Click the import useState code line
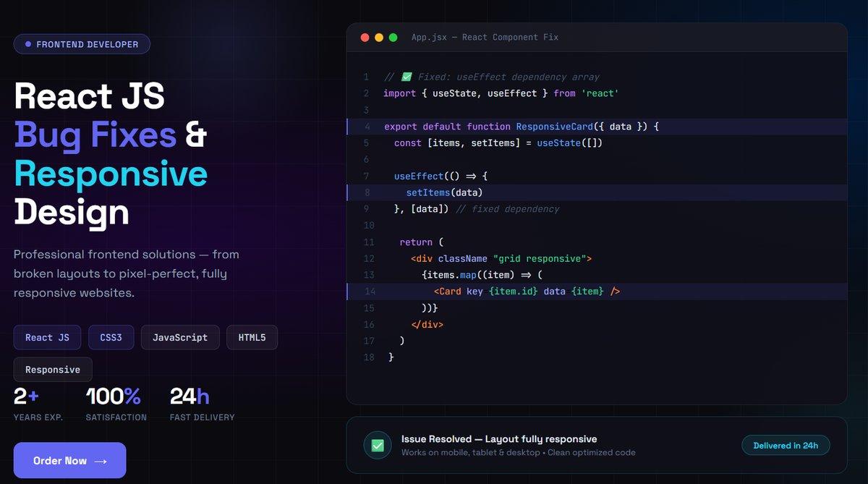Viewport: 868px width, 484px height. coord(501,93)
